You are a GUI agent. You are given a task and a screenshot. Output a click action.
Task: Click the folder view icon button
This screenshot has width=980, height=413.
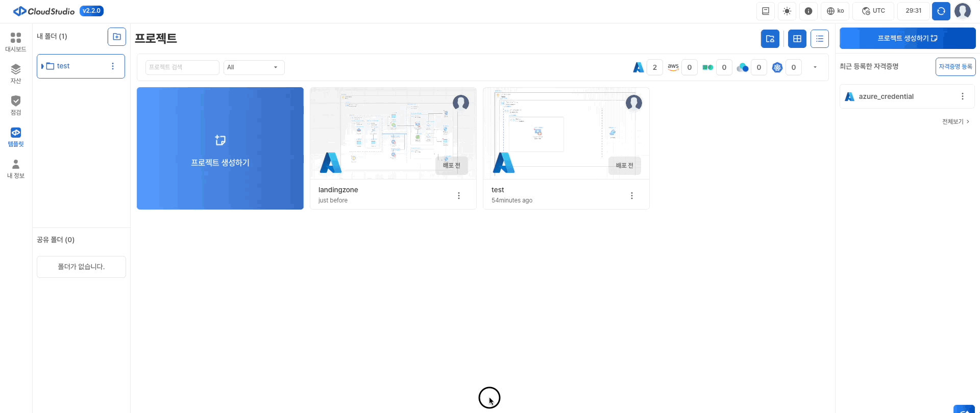click(770, 39)
